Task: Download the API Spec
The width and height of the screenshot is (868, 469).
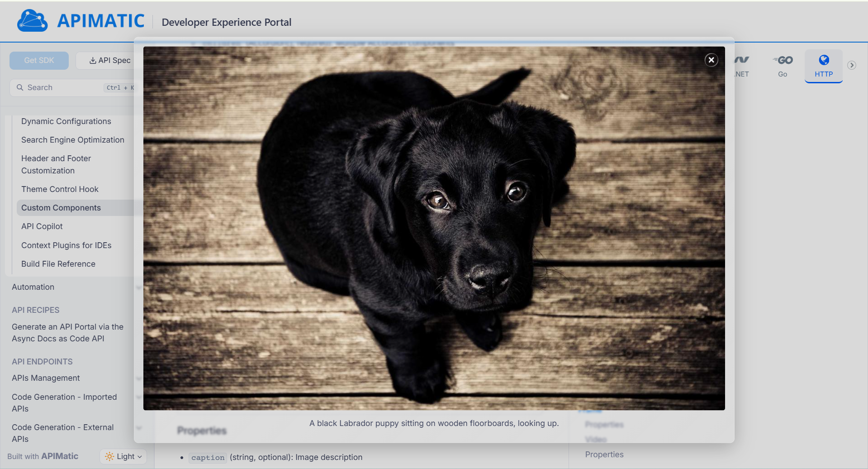Action: pos(109,60)
